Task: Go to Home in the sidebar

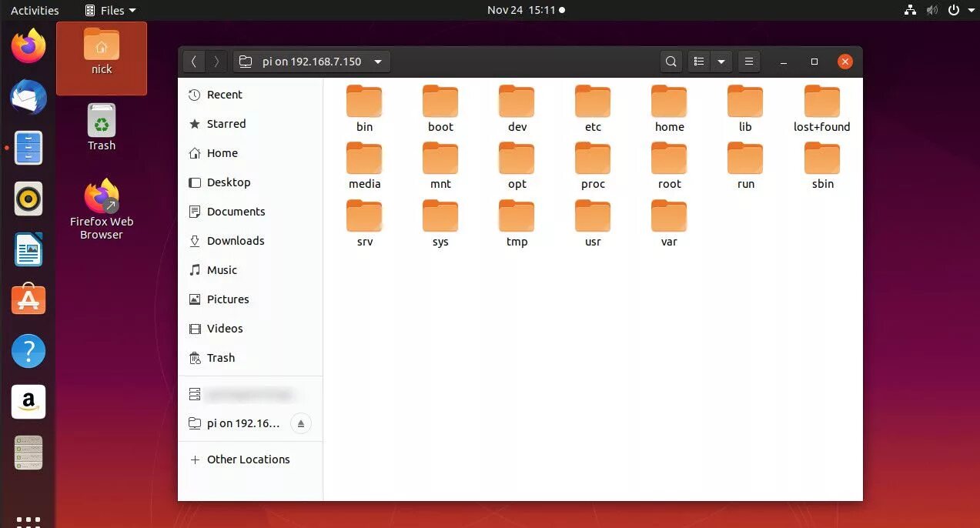Action: [250, 153]
